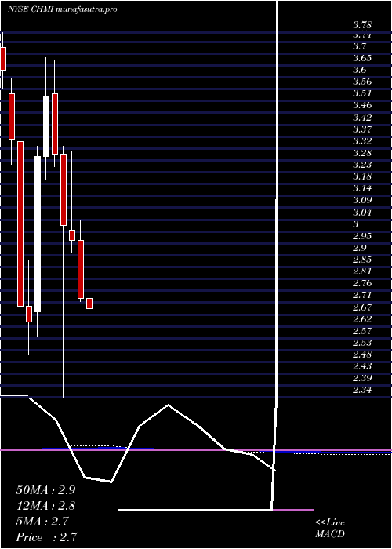
Task: Click the 3.04 price axis label
Action: click(362, 213)
